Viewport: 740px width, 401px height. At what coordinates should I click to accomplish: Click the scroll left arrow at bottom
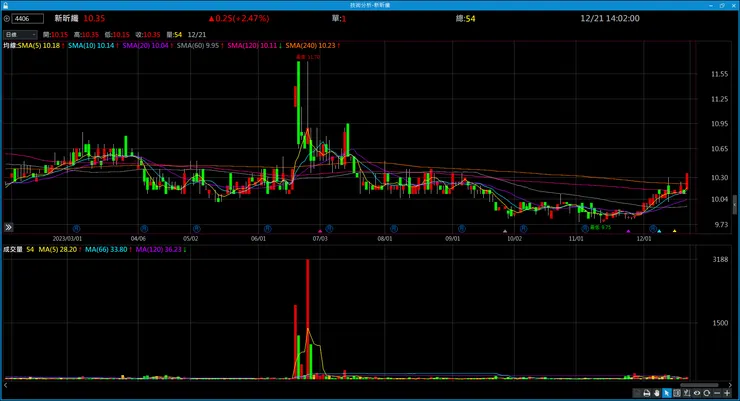[6, 385]
